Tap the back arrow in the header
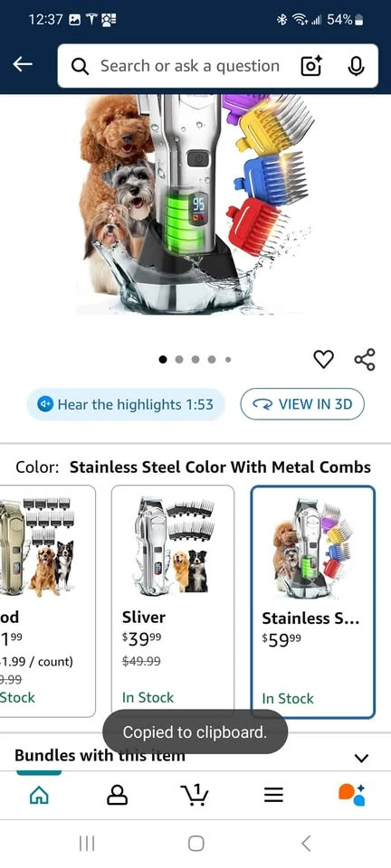 [x=23, y=65]
